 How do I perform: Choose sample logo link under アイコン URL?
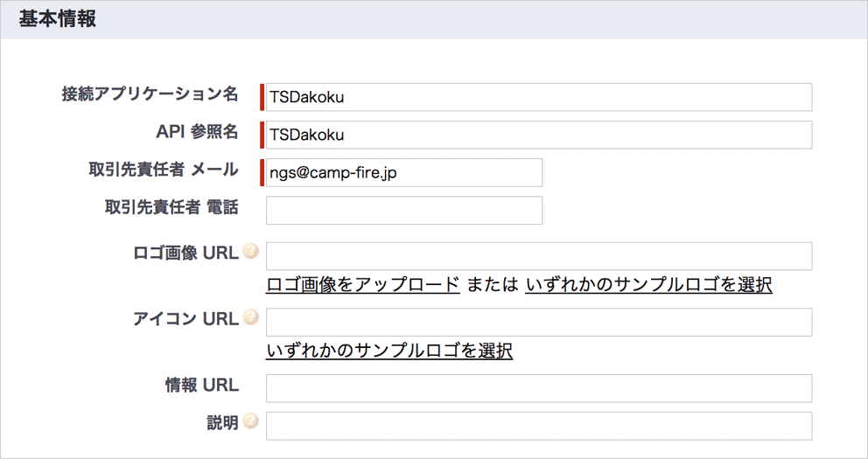coord(388,351)
